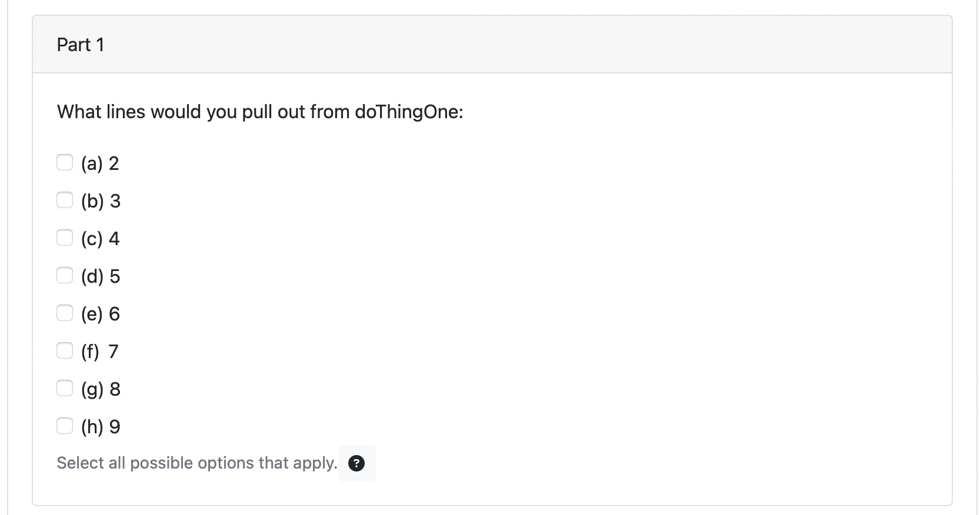Click the "(d) 5" option label text
This screenshot has height=515, width=980.
[101, 276]
